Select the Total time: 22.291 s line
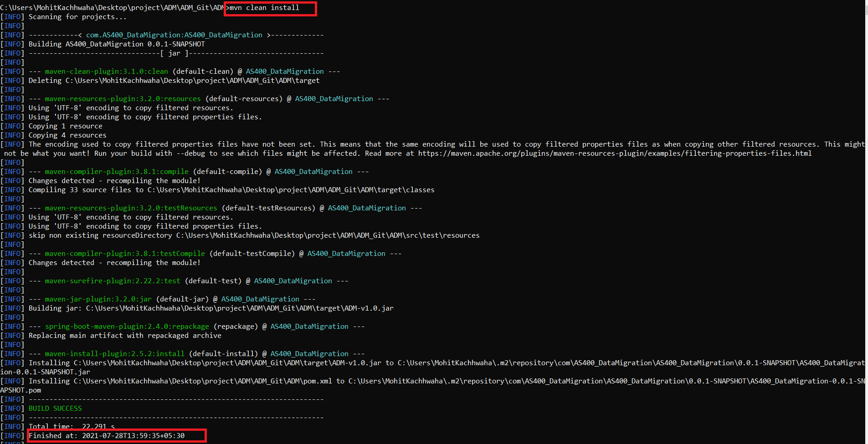Image resolution: width=868 pixels, height=444 pixels. pos(71,426)
